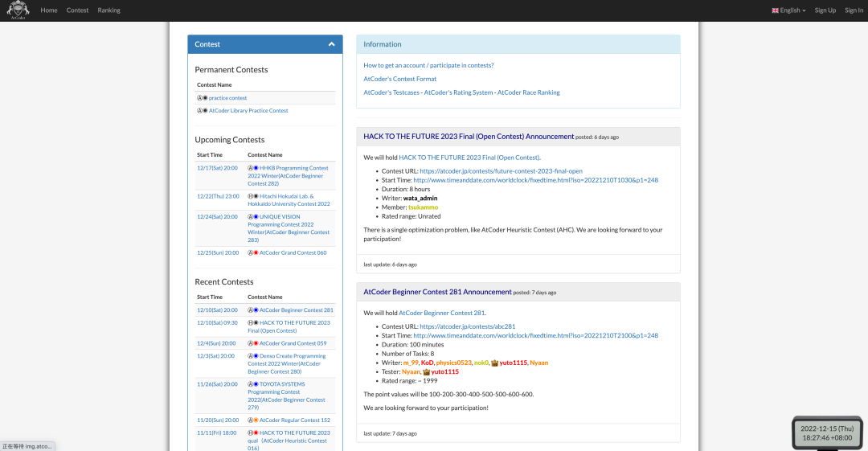Open HACK TO THE FUTURE 2023 Final in Recent Contests
This screenshot has height=451, width=868.
289,326
